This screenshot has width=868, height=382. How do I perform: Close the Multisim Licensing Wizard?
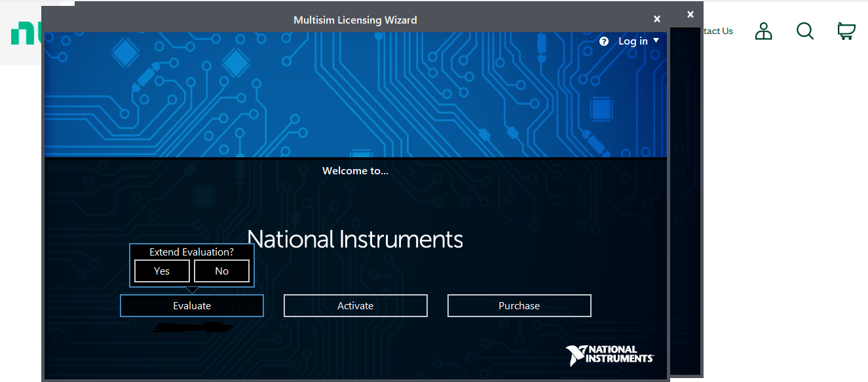coord(657,19)
